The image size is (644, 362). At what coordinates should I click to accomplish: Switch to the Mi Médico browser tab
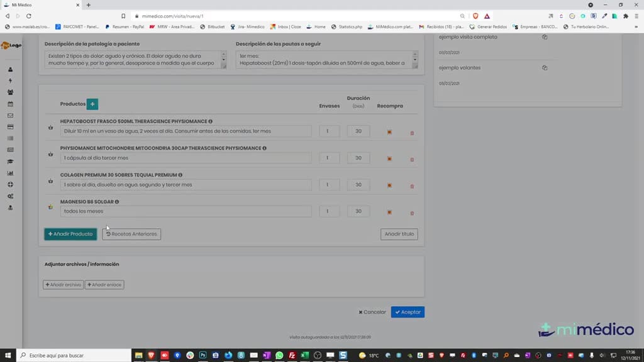click(41, 5)
